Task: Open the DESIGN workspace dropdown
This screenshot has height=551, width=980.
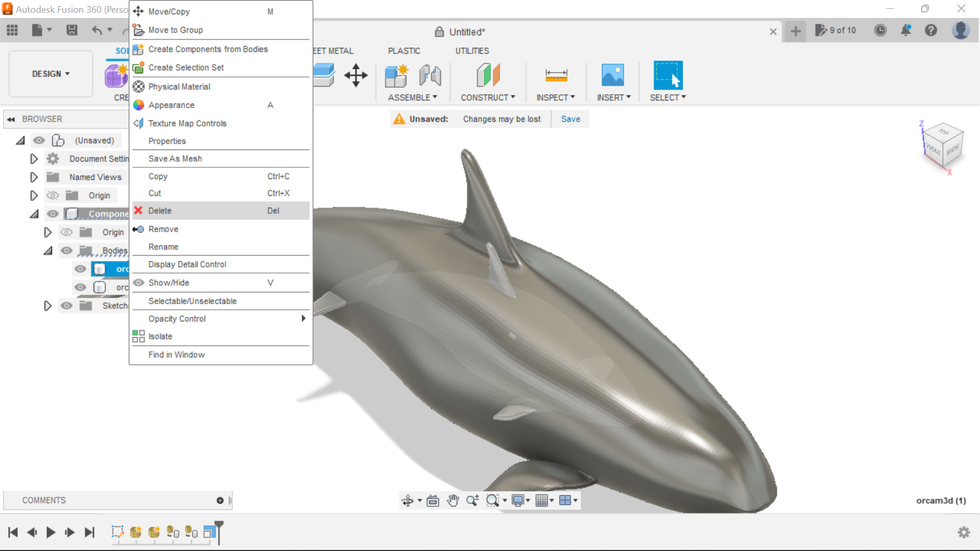Action: (x=50, y=73)
